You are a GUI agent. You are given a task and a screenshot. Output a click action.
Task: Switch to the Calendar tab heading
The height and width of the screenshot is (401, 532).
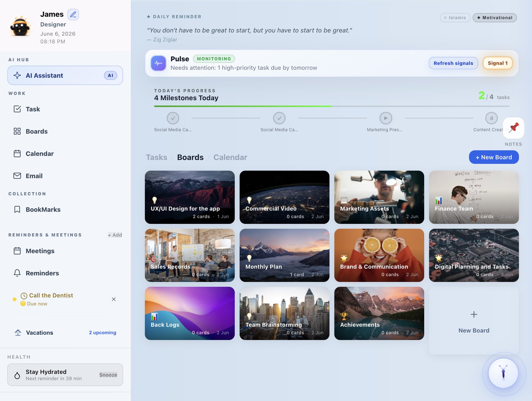[230, 157]
